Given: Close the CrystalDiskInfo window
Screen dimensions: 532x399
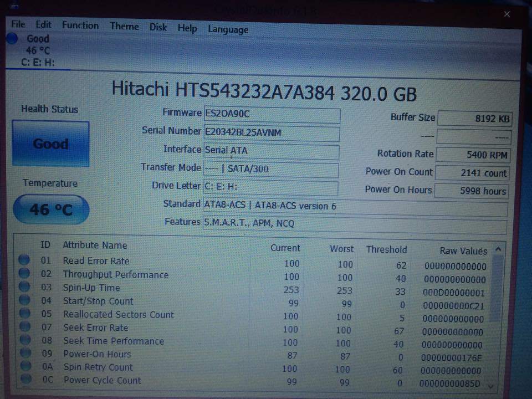Looking at the screenshot, I should 507,14.
